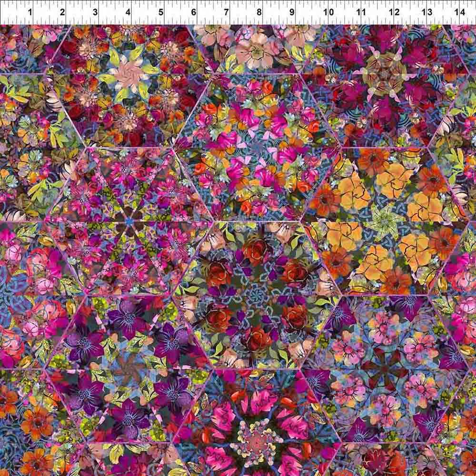The height and width of the screenshot is (476, 476).
Task: Click the ruler number 6
Action: [x=194, y=12]
